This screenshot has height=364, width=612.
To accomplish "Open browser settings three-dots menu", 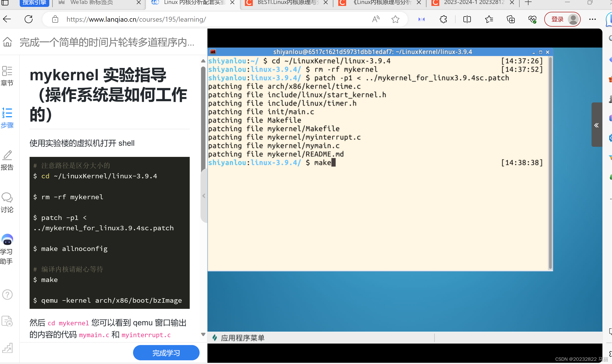I will point(593,19).
